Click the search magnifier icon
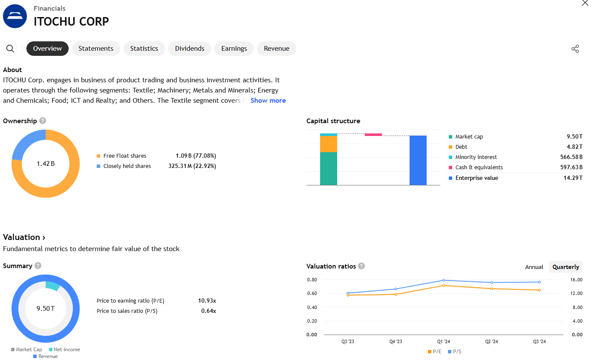The height and width of the screenshot is (364, 592). 10,49
